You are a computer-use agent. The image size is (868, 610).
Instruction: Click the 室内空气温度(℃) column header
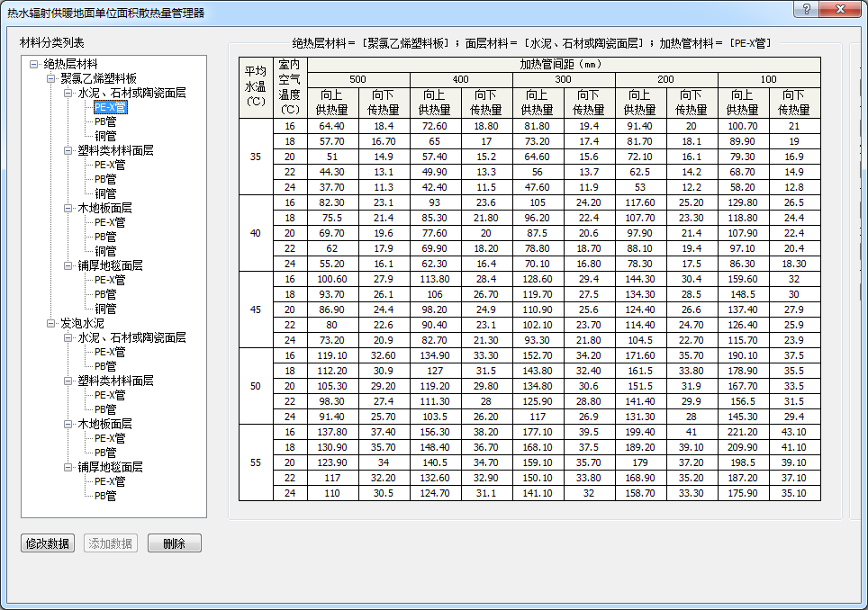click(x=290, y=87)
